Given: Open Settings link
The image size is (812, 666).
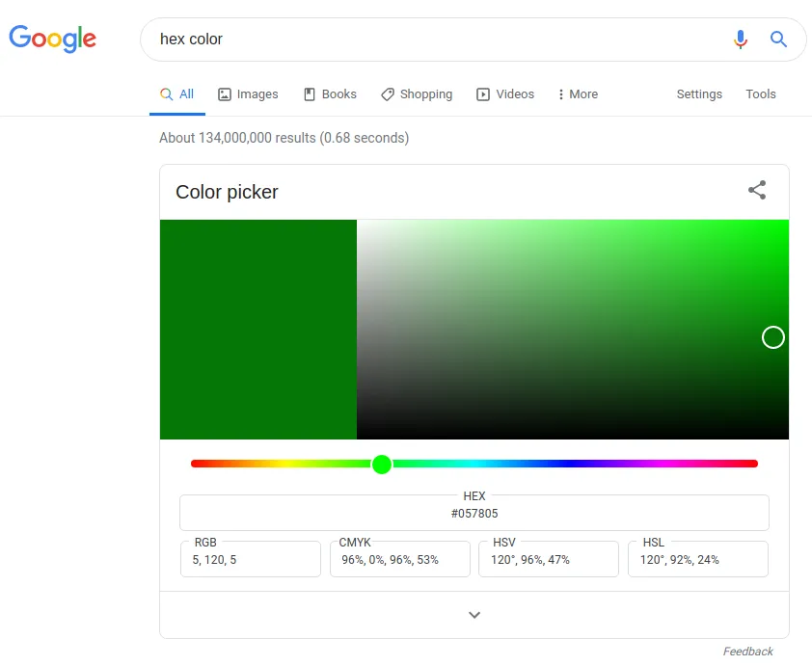Looking at the screenshot, I should (699, 94).
